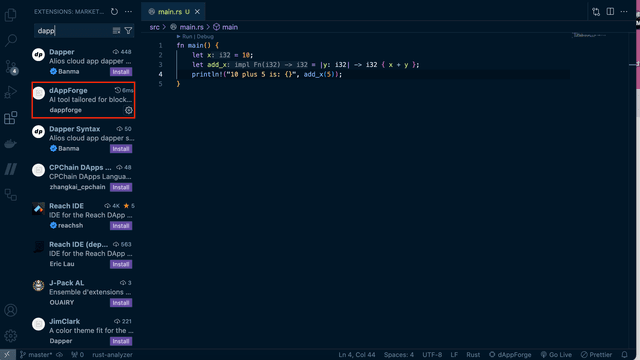Image resolution: width=640 pixels, height=360 pixels.
Task: Open the Manage gear in activity bar
Action: [x=11, y=336]
